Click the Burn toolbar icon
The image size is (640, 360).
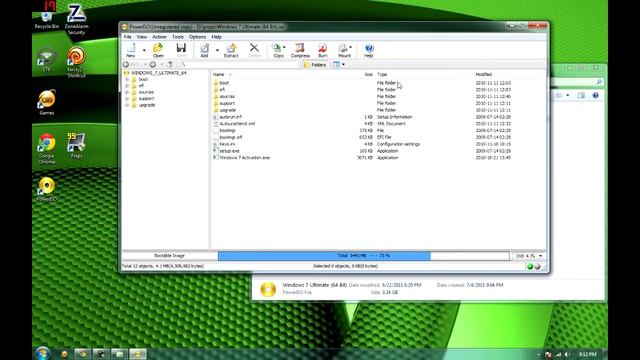[x=322, y=48]
